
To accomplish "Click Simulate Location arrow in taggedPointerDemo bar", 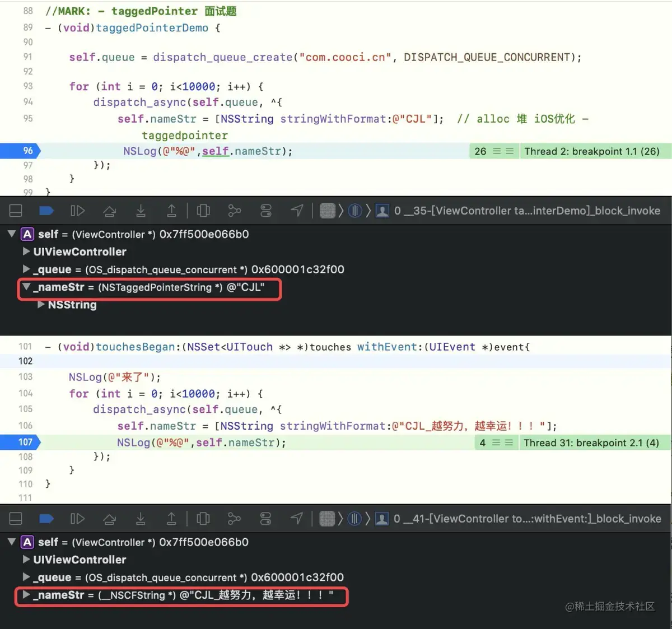I will pyautogui.click(x=297, y=210).
